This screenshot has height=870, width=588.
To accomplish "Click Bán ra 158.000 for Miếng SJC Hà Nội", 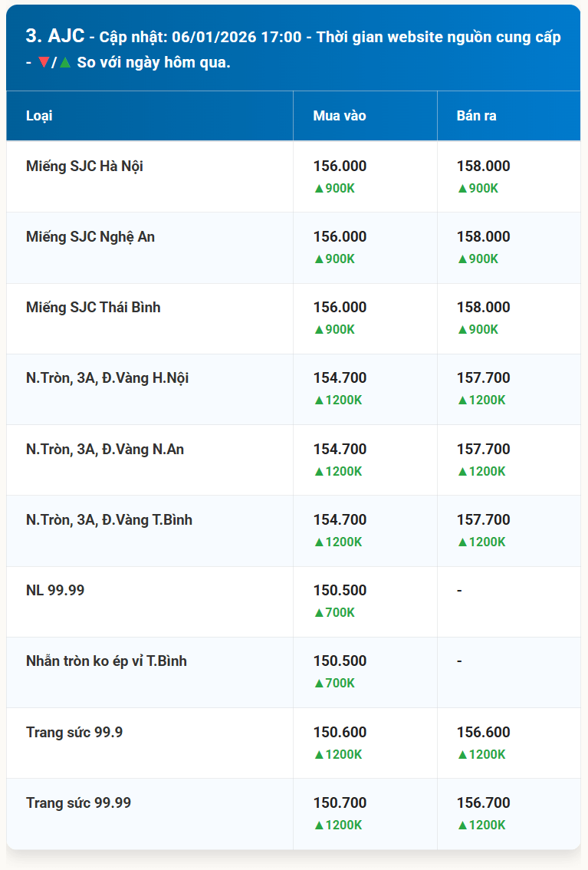I will 483,166.
